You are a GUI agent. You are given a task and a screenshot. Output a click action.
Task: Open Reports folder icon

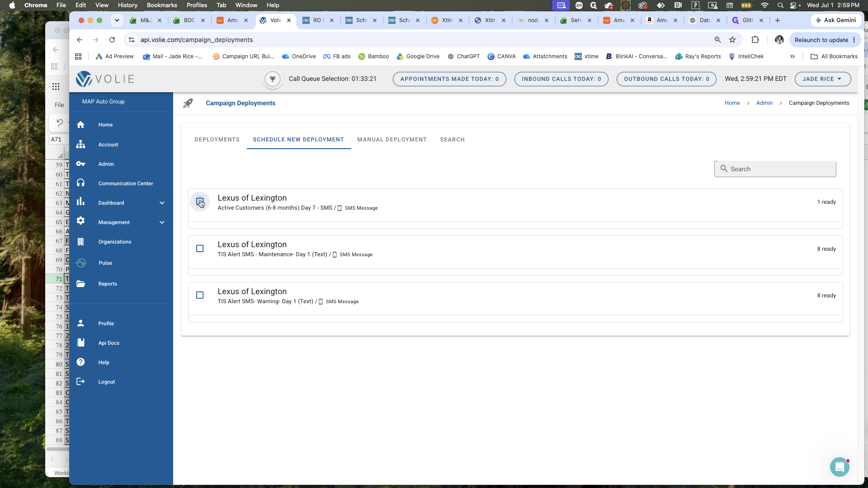(x=80, y=284)
